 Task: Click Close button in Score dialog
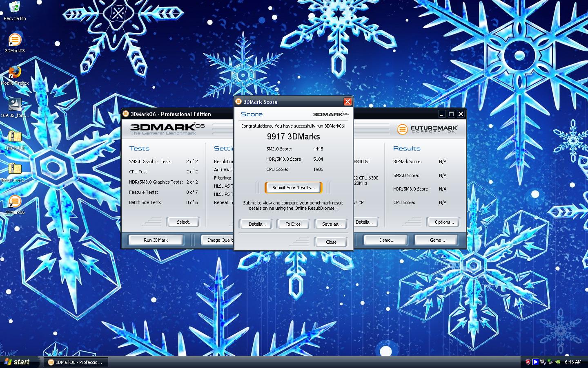(331, 242)
